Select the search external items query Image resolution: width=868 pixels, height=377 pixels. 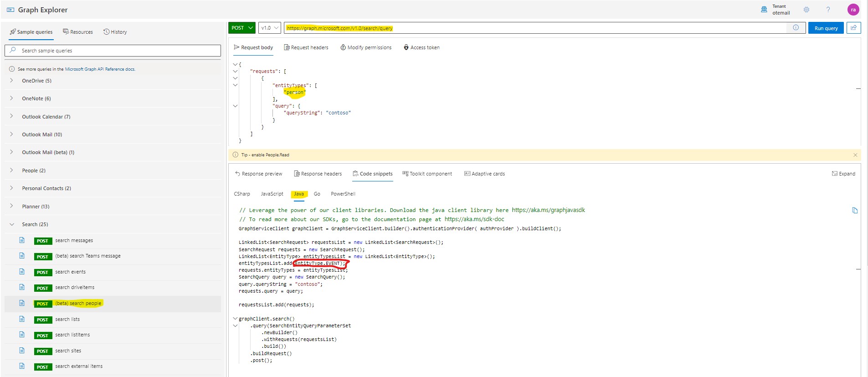(113, 366)
